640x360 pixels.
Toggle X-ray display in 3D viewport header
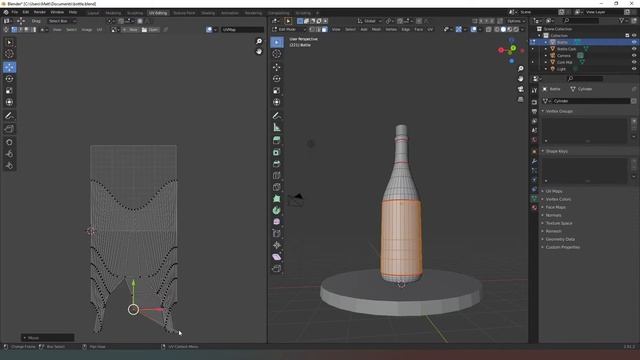[489, 29]
